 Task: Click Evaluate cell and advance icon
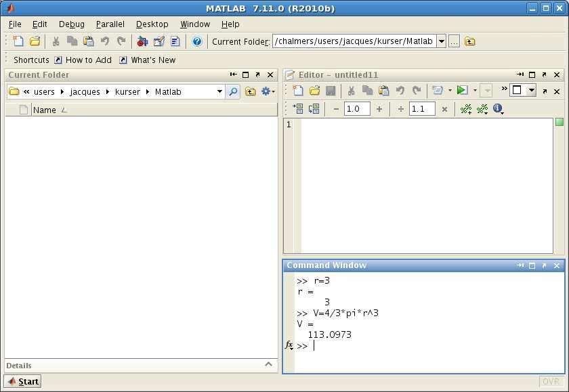coord(314,109)
